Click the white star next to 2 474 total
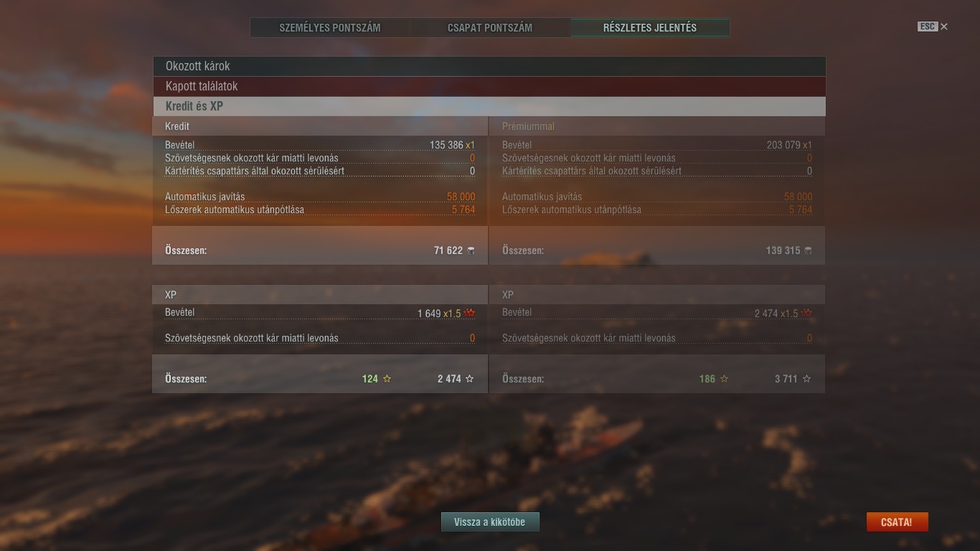 (x=470, y=379)
